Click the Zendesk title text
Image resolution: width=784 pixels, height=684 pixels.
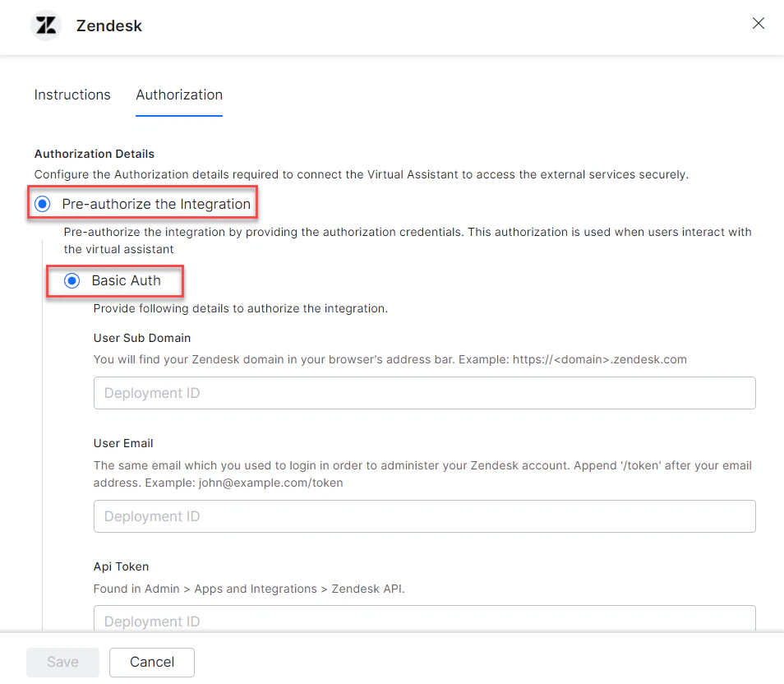108,25
